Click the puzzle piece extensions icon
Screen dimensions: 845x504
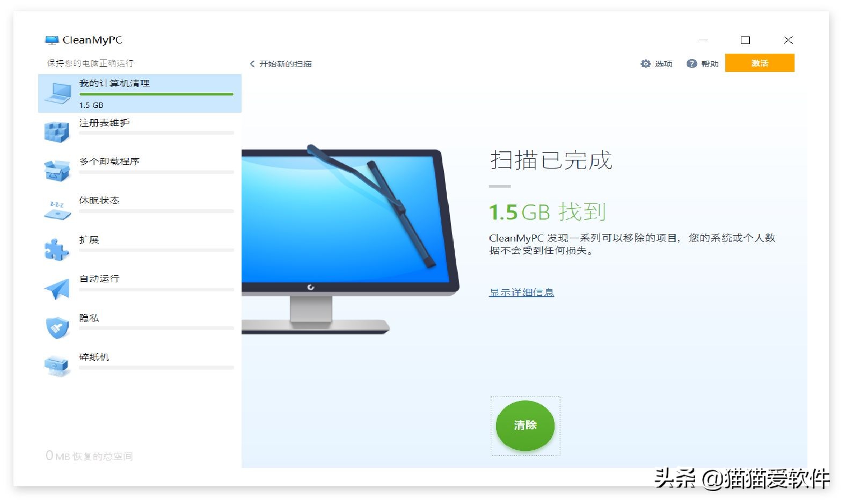[57, 250]
